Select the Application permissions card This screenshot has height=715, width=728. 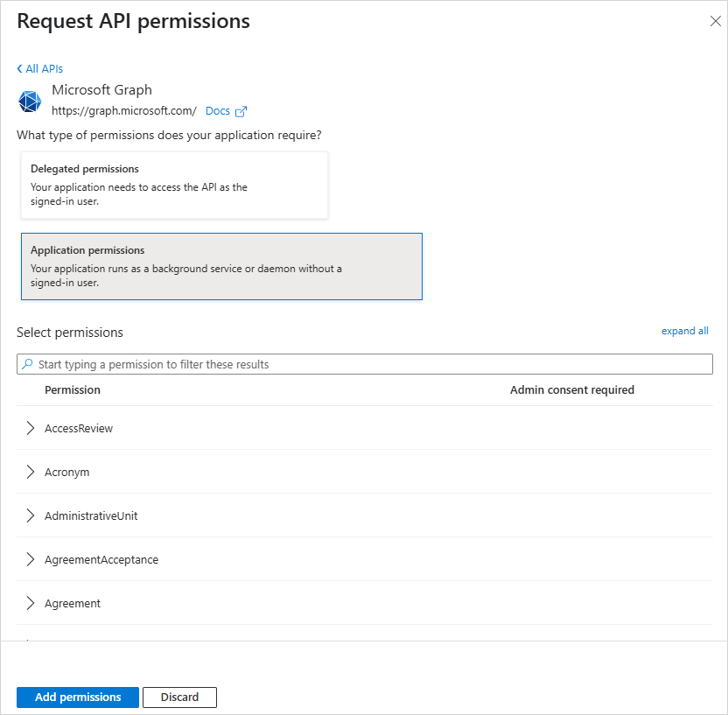[x=221, y=266]
